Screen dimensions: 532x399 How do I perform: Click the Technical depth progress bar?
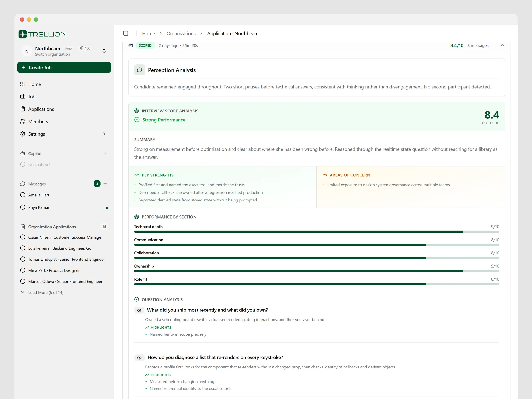pyautogui.click(x=317, y=232)
